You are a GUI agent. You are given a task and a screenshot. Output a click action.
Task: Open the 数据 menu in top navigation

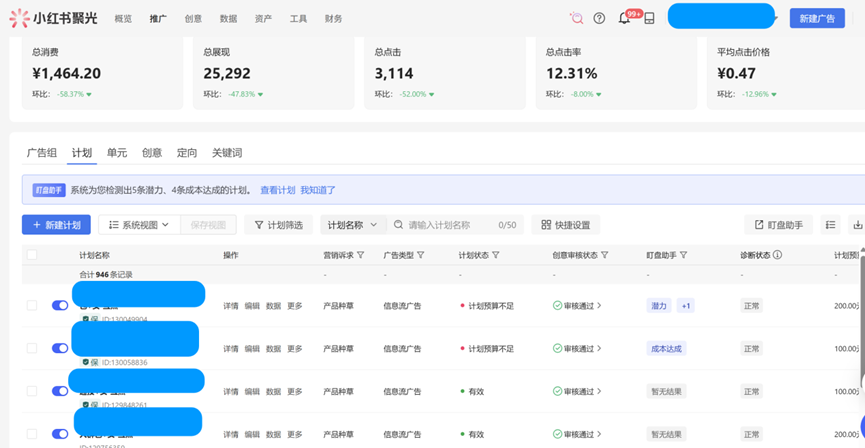228,18
